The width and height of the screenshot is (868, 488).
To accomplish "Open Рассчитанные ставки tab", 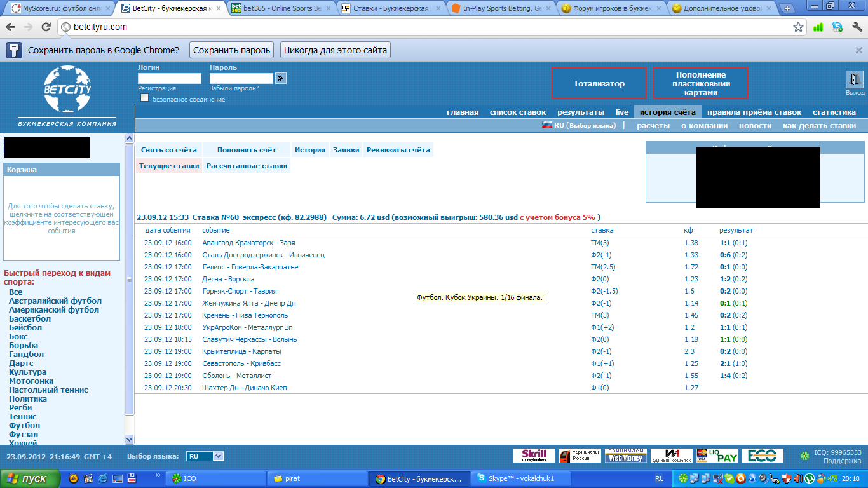I will click(x=248, y=166).
